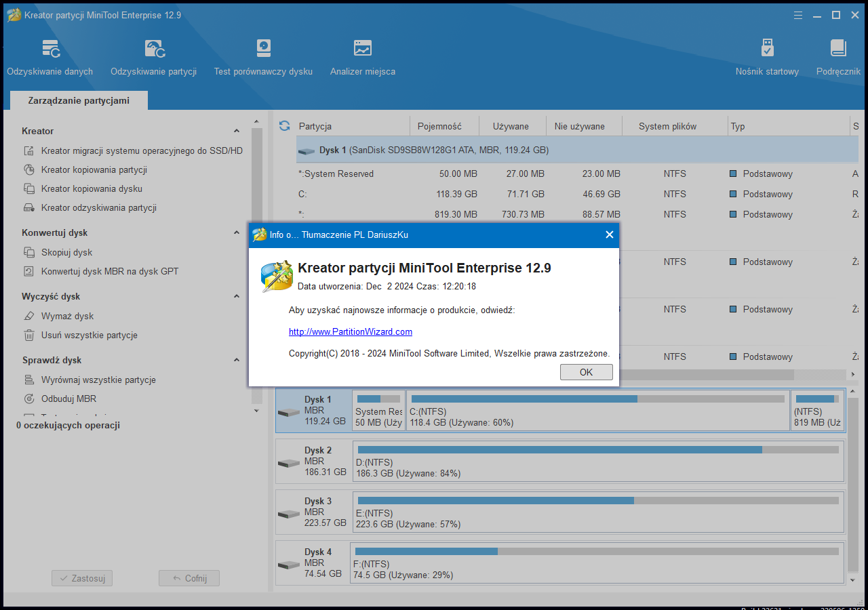The width and height of the screenshot is (868, 610).
Task: Sort by Typ column header
Action: click(788, 126)
